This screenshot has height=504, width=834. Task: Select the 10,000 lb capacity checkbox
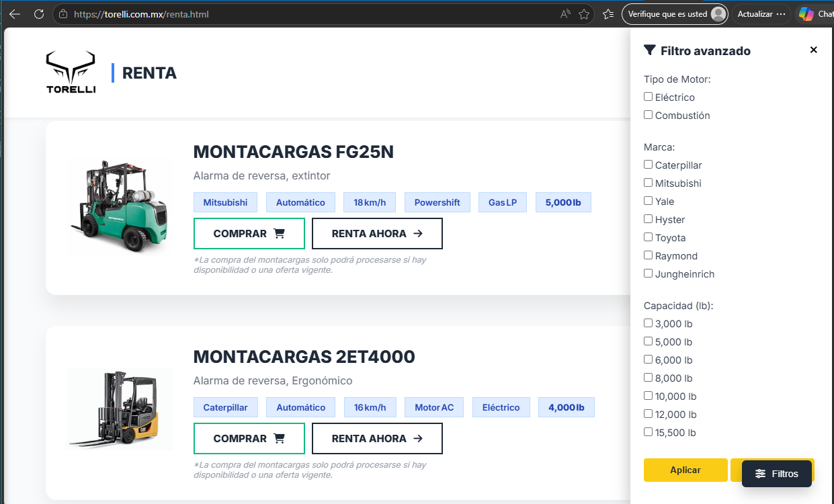point(648,396)
